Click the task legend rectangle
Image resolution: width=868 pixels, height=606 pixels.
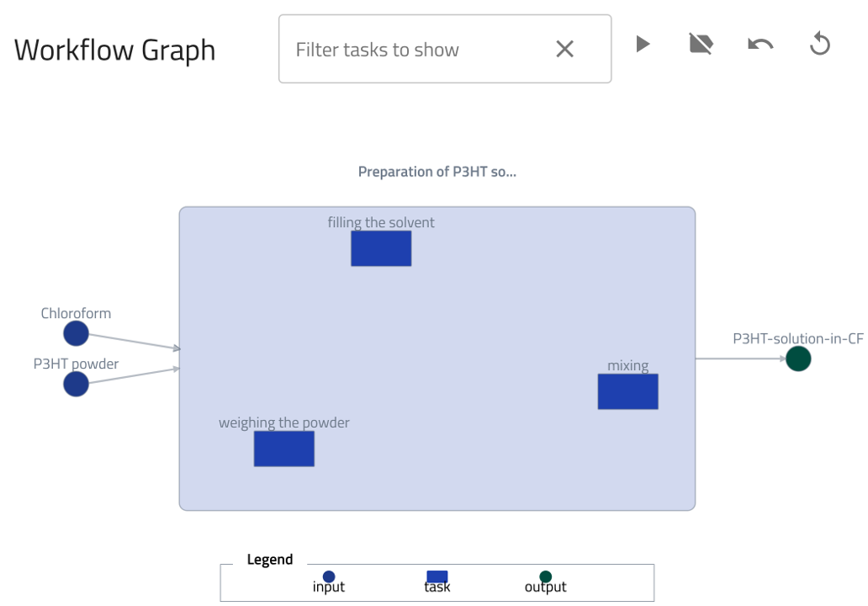click(x=437, y=577)
